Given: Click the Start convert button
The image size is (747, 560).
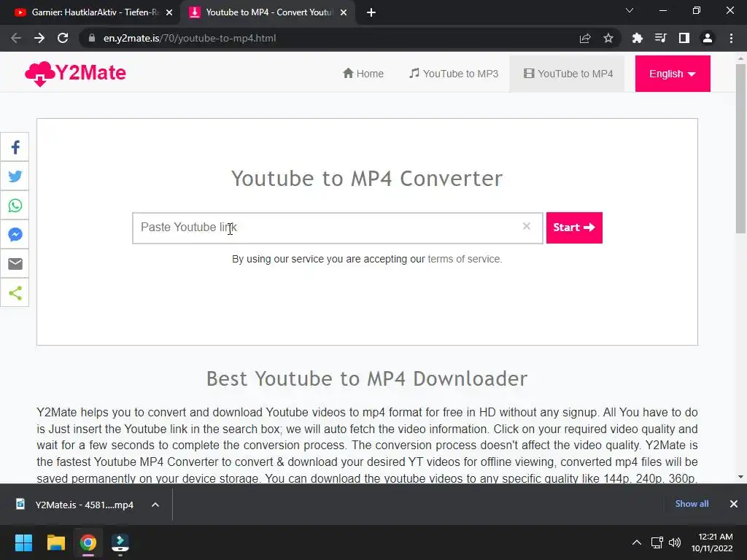Looking at the screenshot, I should (x=574, y=227).
